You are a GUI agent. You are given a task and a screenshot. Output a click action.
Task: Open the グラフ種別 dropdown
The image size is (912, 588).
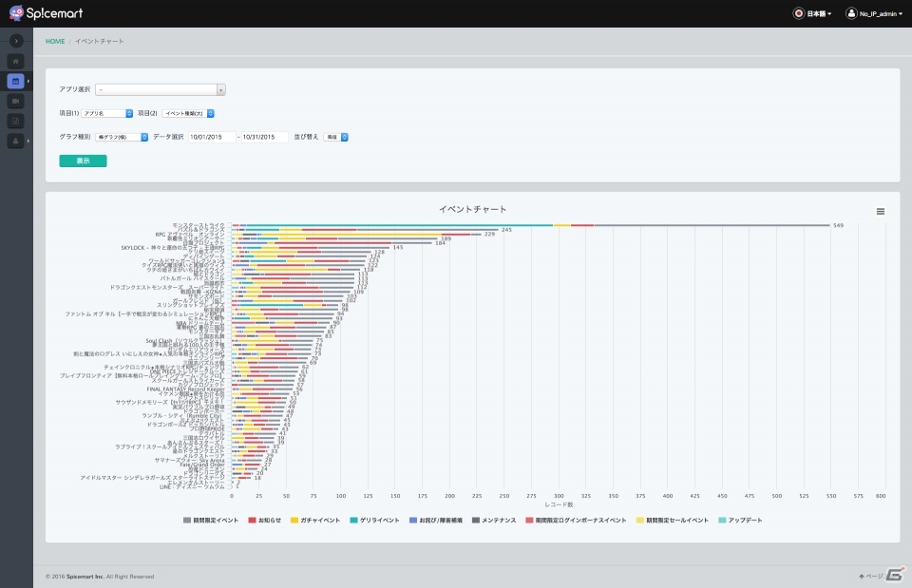click(122, 137)
